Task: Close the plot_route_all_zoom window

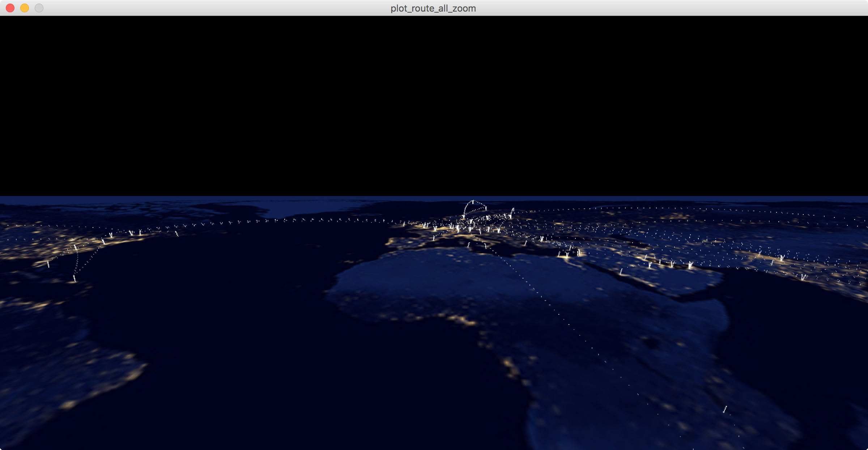Action: coord(10,8)
